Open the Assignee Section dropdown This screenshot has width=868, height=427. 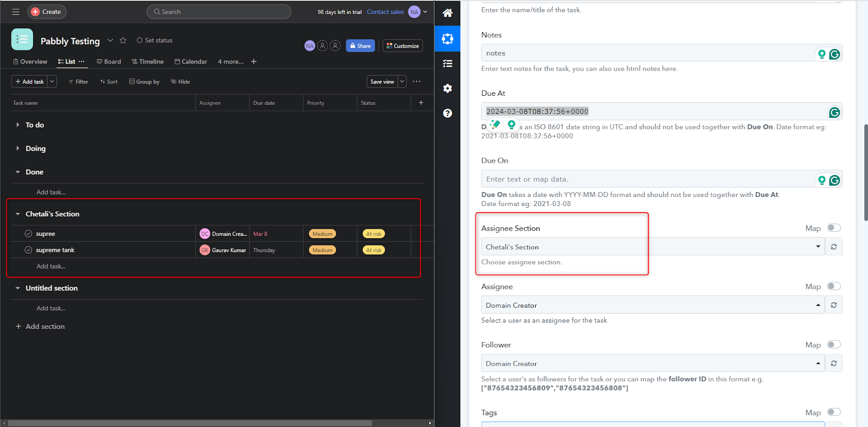pos(653,246)
